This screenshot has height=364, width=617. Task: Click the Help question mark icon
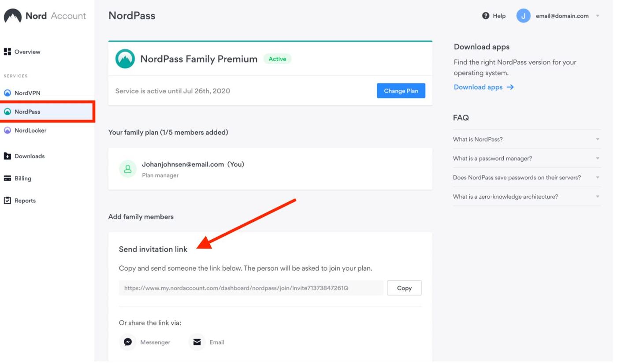point(486,16)
